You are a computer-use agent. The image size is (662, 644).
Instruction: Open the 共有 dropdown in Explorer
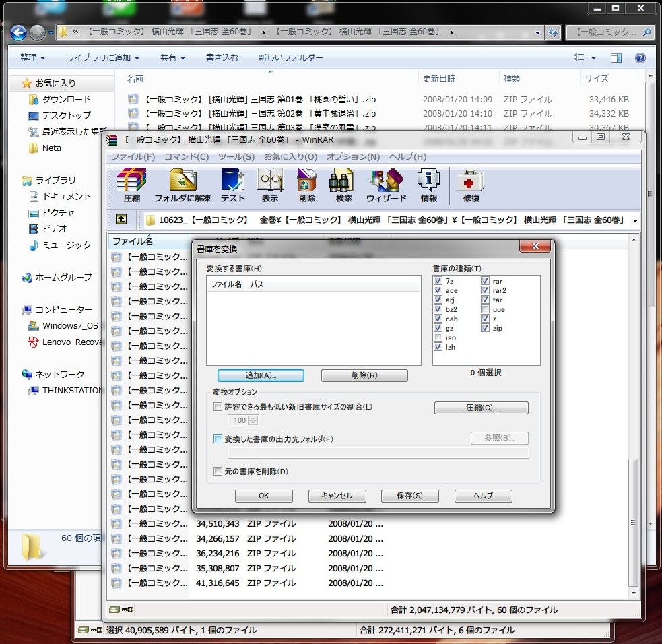pyautogui.click(x=172, y=58)
